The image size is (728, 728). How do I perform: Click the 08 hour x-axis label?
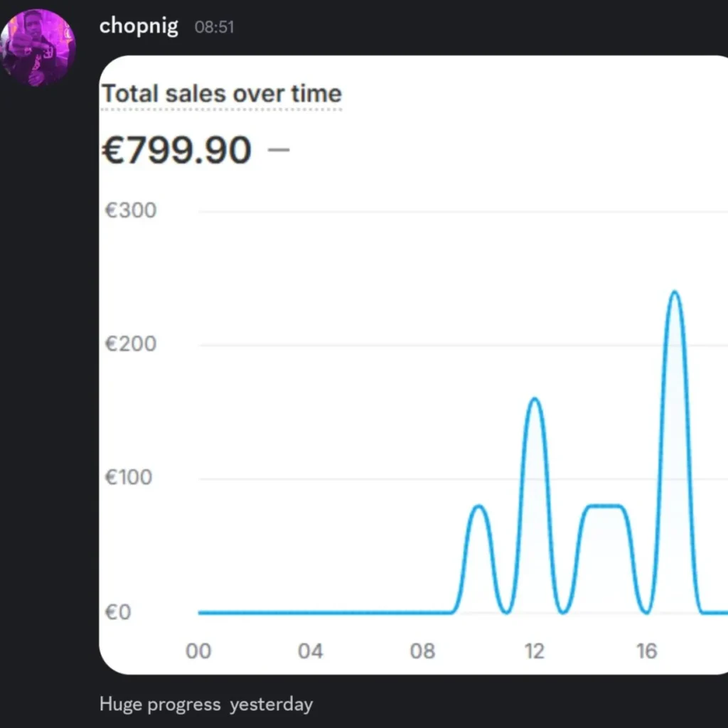click(422, 651)
